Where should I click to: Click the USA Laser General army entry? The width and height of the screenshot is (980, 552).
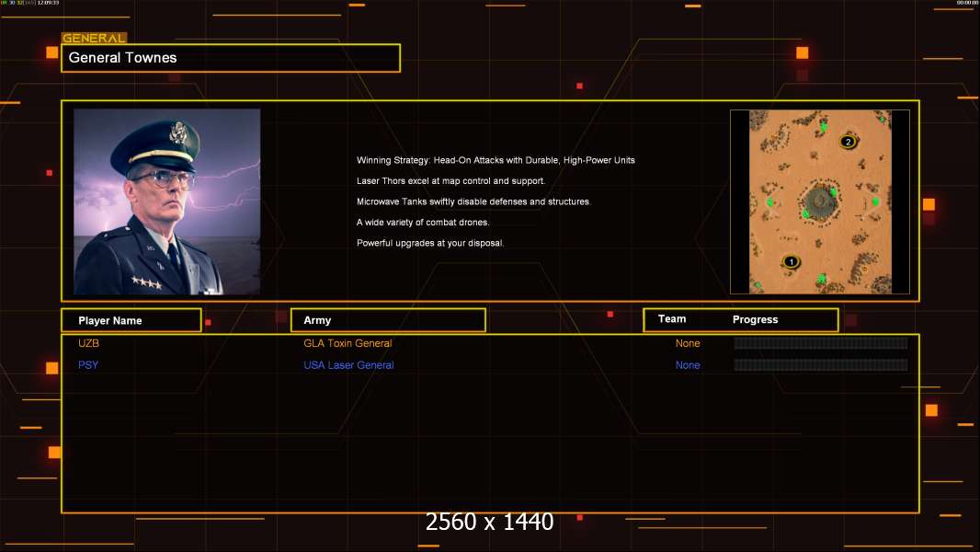point(348,365)
